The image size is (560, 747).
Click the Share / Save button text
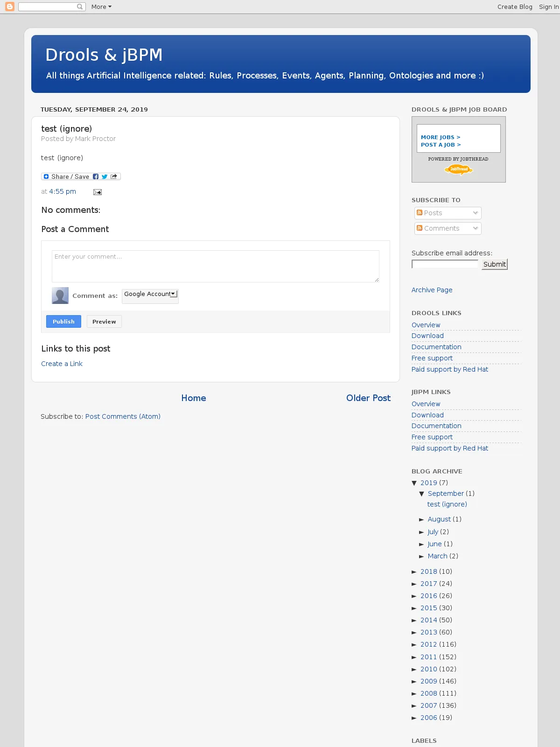[70, 176]
